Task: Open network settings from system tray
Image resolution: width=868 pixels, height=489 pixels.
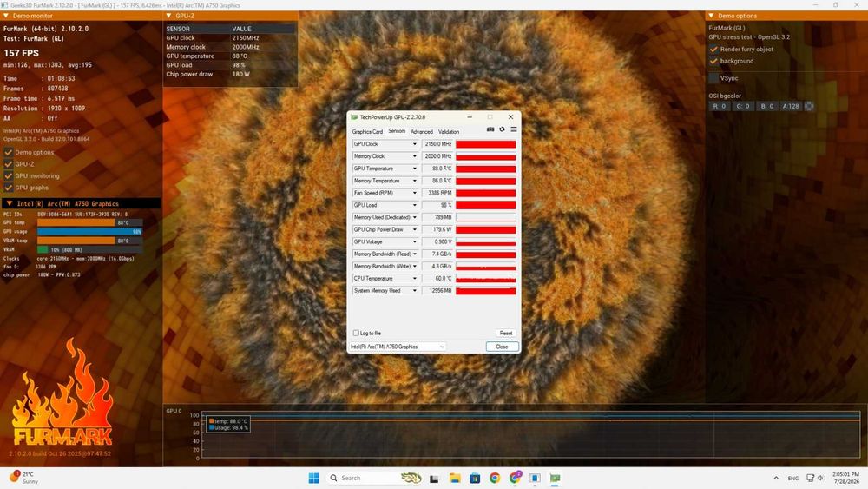Action: coord(811,478)
